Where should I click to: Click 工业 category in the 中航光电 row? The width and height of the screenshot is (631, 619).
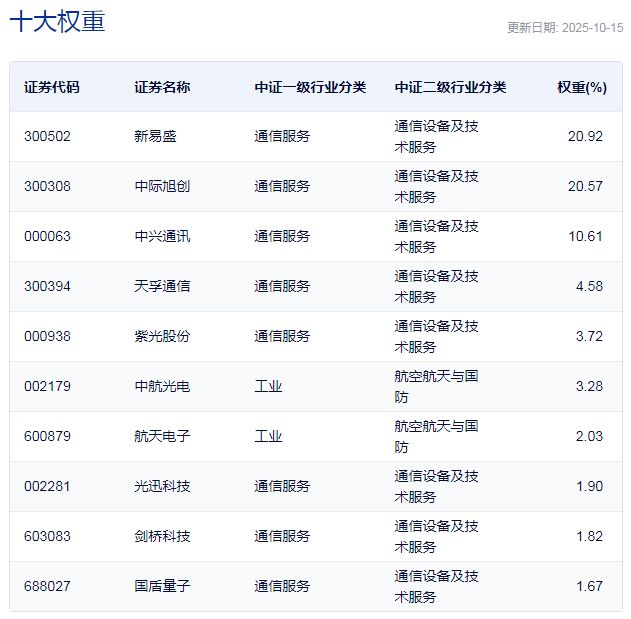tap(268, 386)
